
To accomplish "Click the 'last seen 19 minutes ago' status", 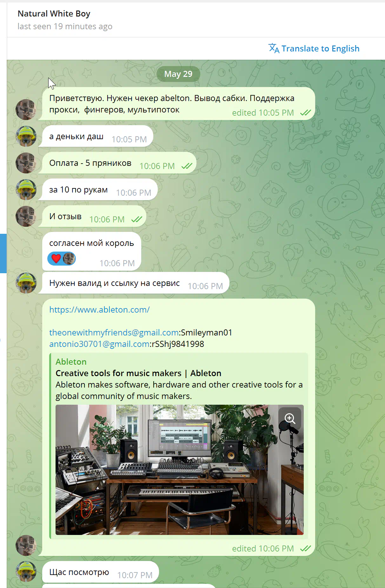I will (65, 26).
